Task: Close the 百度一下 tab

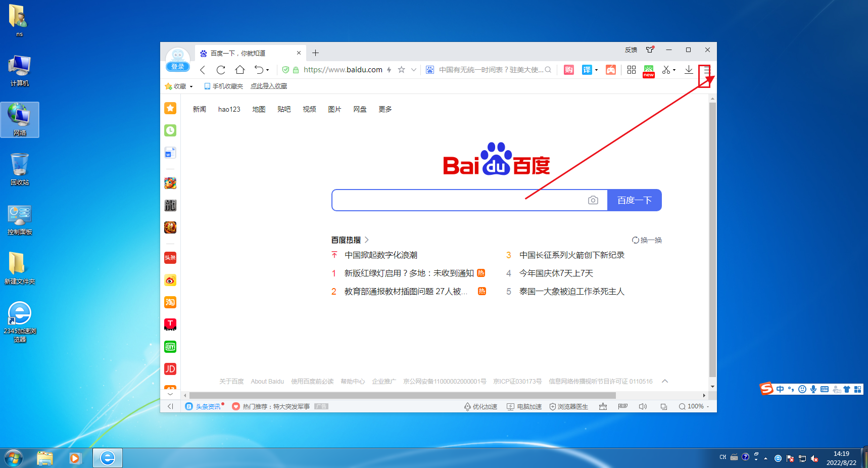Action: pos(299,53)
